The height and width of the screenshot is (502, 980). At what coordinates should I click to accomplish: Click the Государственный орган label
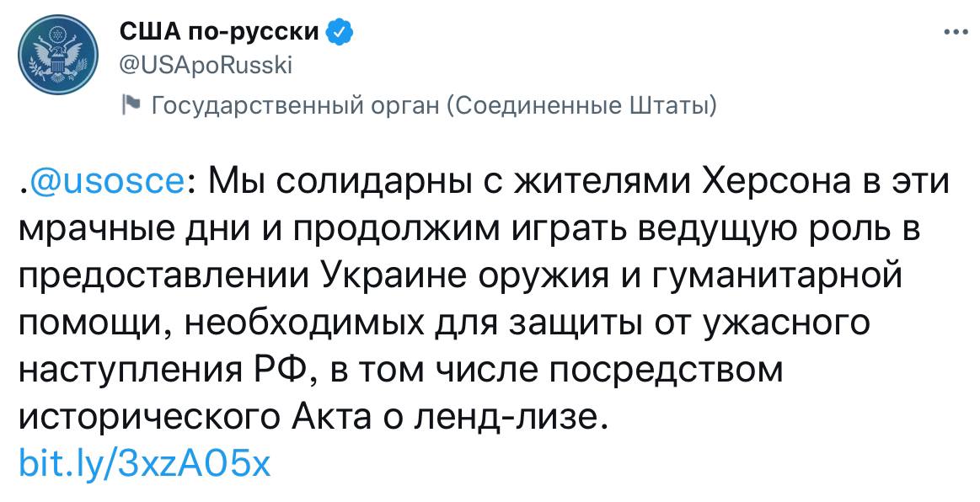point(295,105)
